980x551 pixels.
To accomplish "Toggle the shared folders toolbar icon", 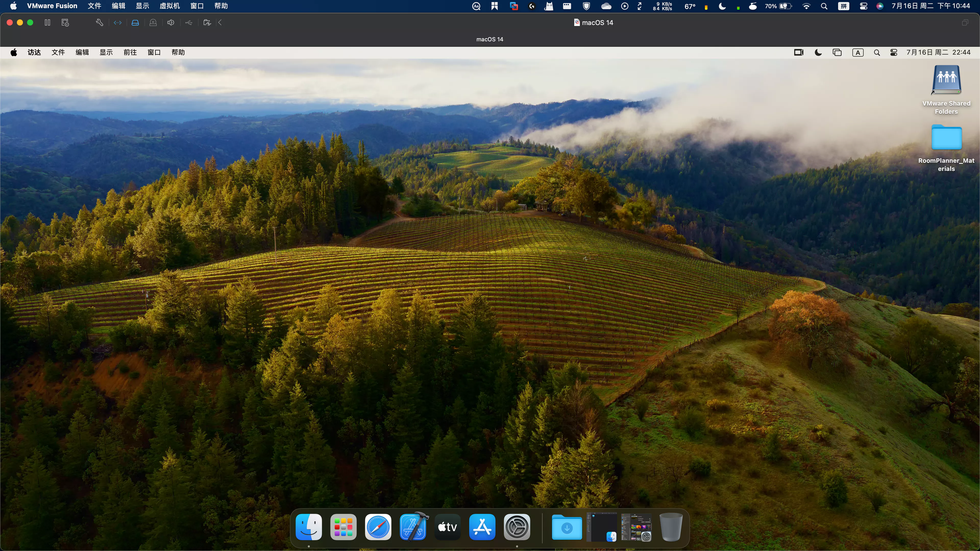I will (x=207, y=23).
